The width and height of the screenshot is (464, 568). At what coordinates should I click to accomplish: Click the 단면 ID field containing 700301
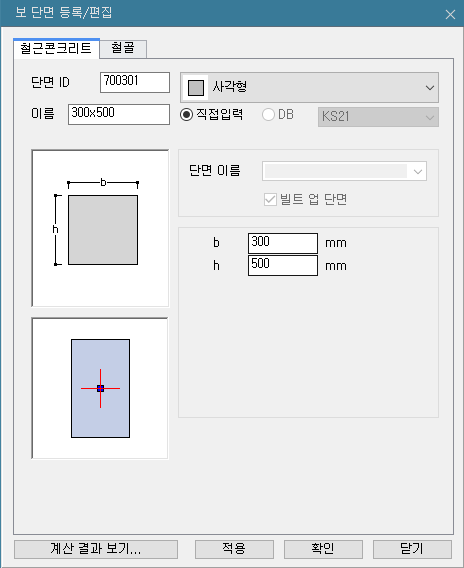[135, 82]
